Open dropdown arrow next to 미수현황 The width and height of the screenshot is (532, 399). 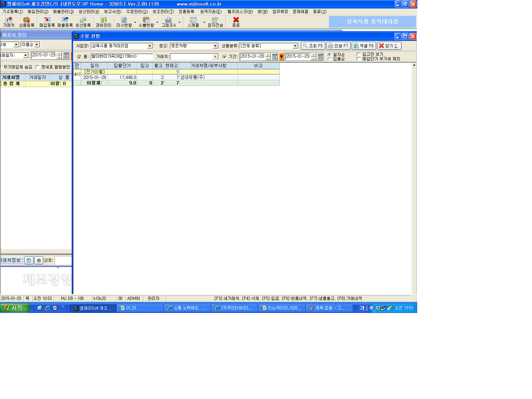(x=135, y=22)
